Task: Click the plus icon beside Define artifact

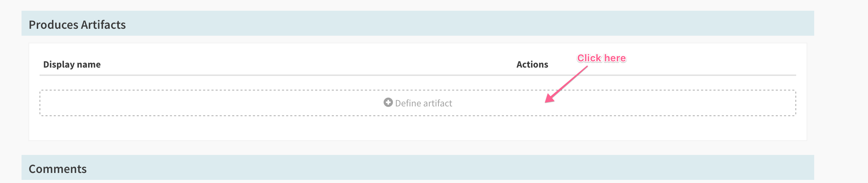Action: point(388,103)
